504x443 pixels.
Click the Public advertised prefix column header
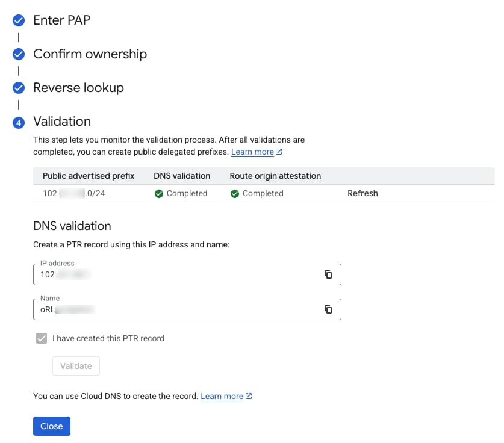tap(89, 176)
